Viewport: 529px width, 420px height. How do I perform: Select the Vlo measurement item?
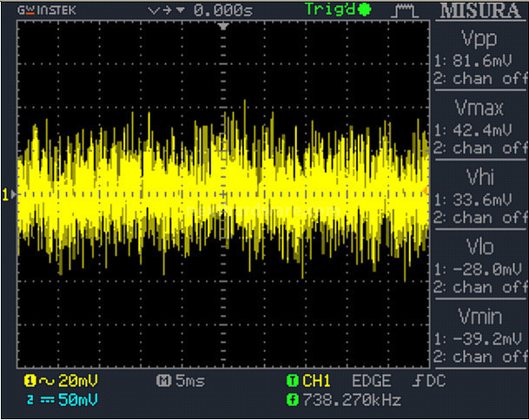tap(480, 246)
